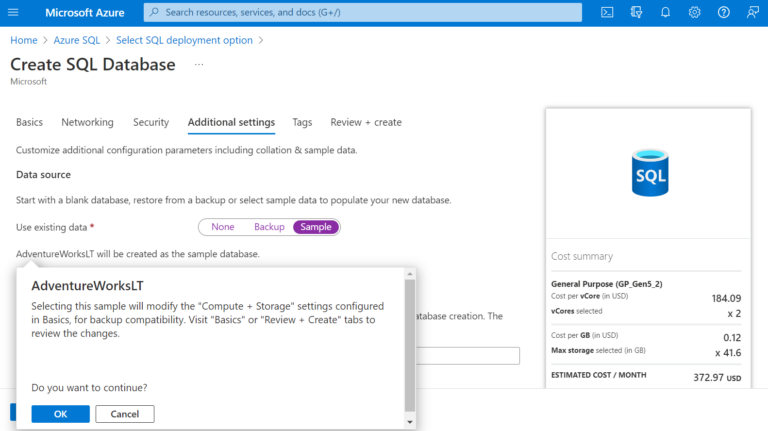Open Cloud Shell from the top bar
Screen dimensions: 768x431
tap(607, 12)
